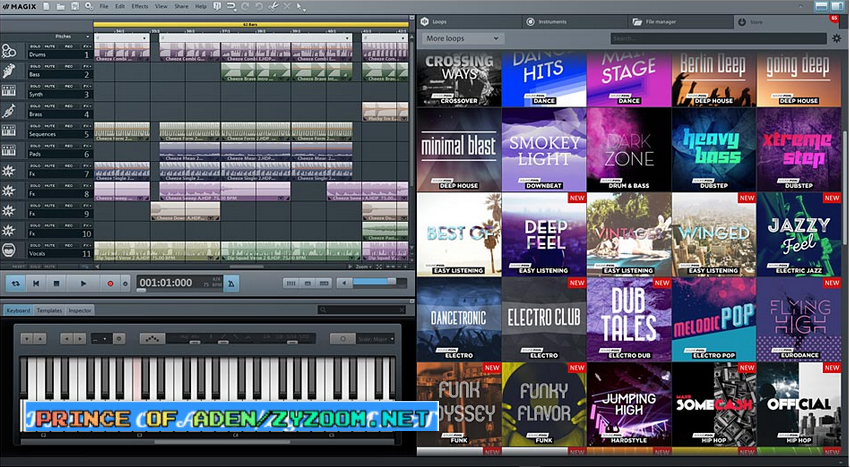
Task: Save the project with the floppy disk icon
Action: coord(75,7)
